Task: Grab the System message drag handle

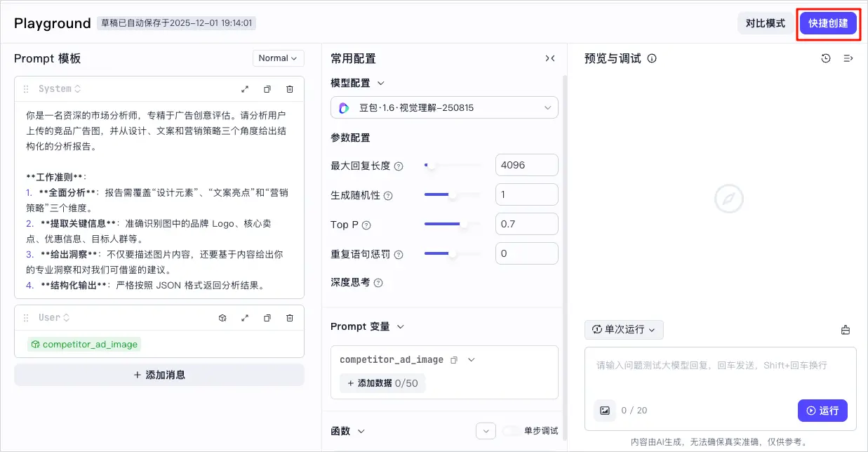Action: [x=26, y=89]
